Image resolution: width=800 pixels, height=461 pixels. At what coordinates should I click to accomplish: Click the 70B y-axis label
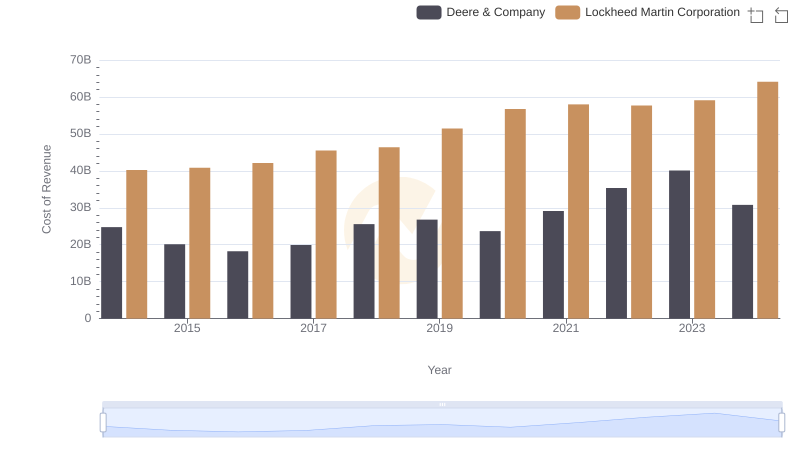(81, 60)
